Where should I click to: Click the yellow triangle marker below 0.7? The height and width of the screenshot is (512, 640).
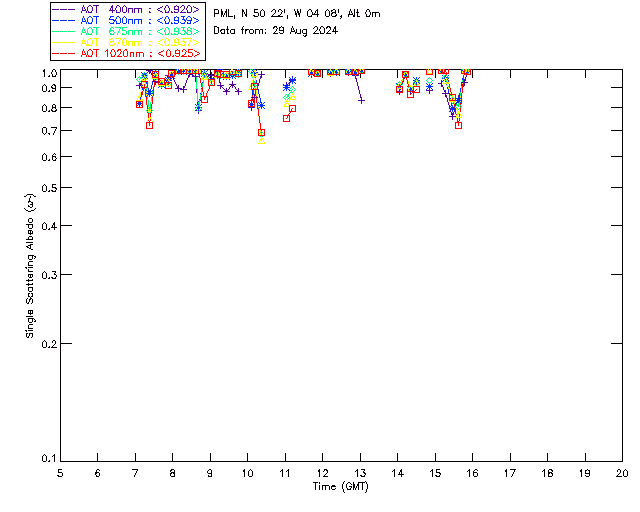pos(262,140)
